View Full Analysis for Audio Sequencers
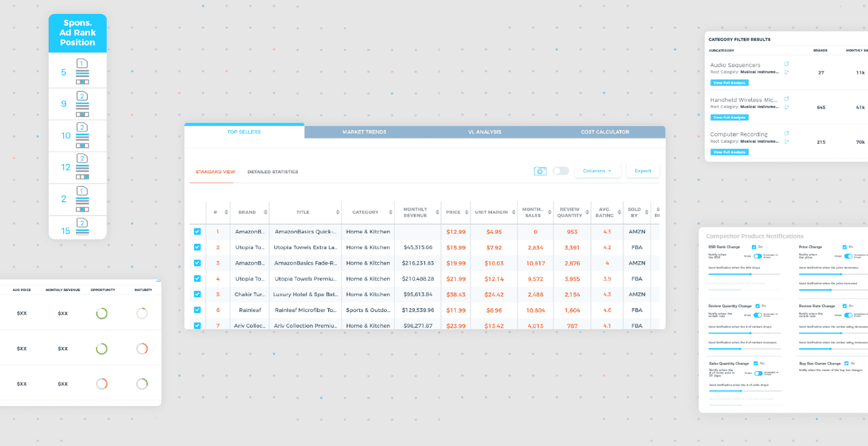The width and height of the screenshot is (868, 446). tap(730, 83)
